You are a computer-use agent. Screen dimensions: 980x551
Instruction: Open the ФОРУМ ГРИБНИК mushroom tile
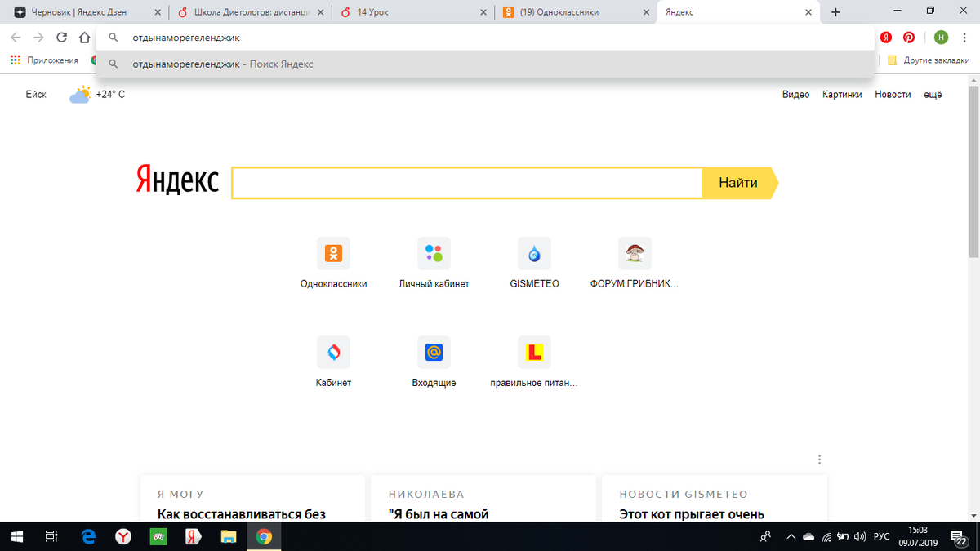[x=635, y=263]
